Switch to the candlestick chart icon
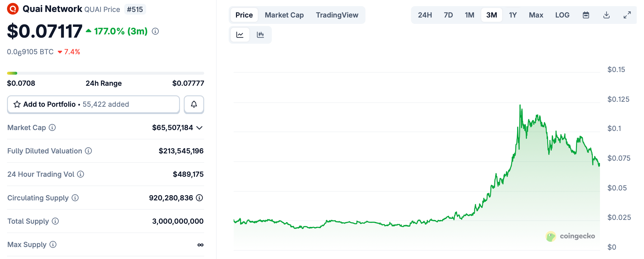The height and width of the screenshot is (259, 644). coord(260,35)
